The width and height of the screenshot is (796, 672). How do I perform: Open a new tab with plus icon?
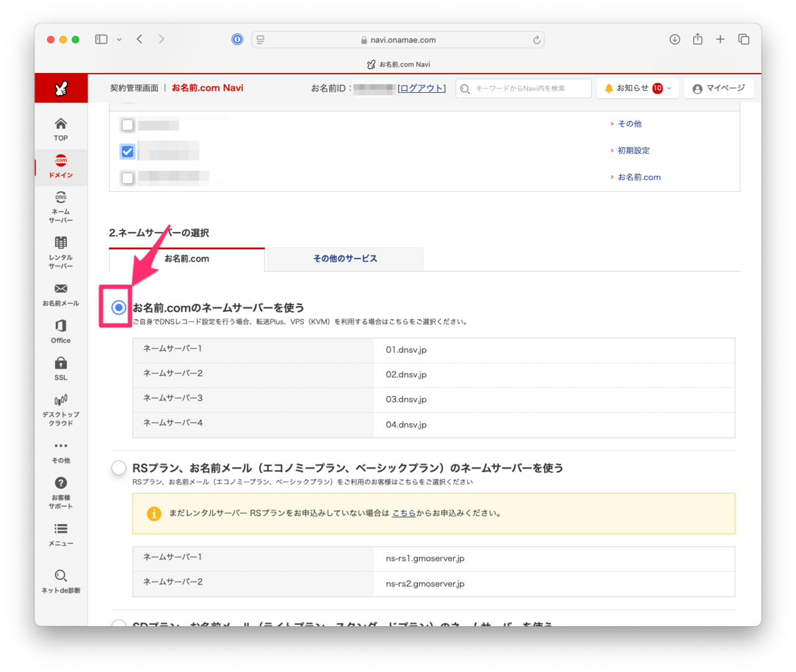720,40
